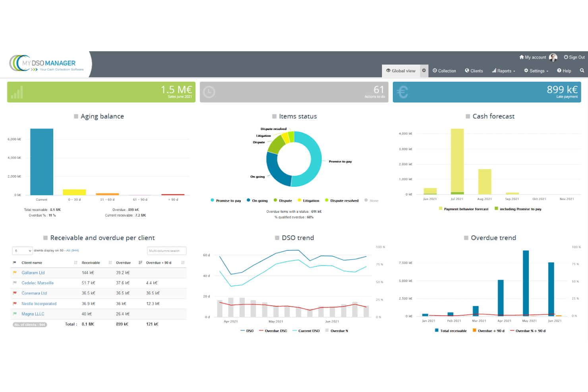
Task: Click the red flag beside Nestle Incorporated
Action: (15, 303)
